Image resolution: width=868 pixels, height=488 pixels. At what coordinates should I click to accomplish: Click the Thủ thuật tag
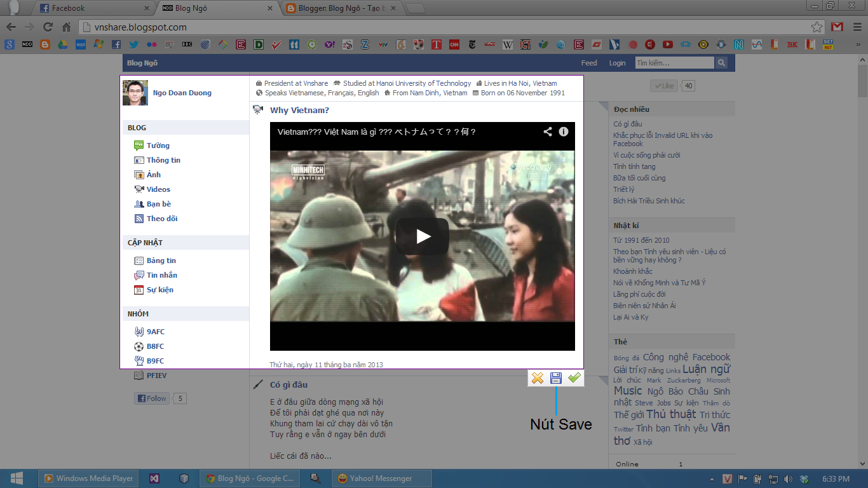tap(672, 414)
